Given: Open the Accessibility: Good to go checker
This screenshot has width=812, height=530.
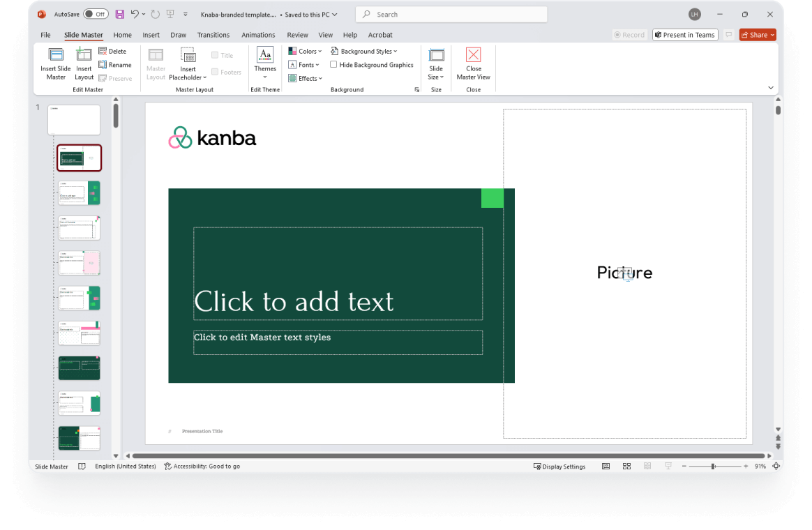Looking at the screenshot, I should point(202,467).
